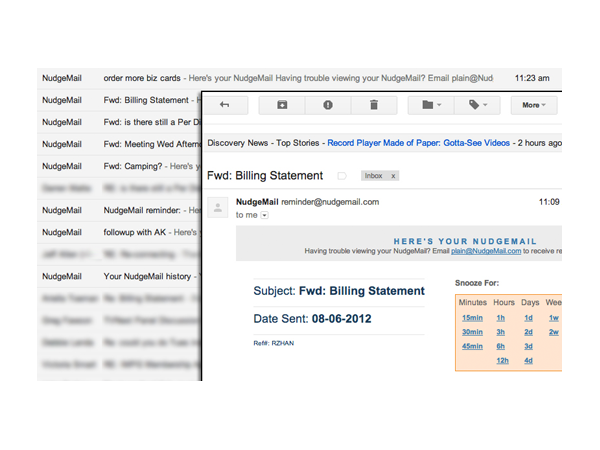The width and height of the screenshot is (600, 450).
Task: Expand recipient details arrow beside to me
Action: click(x=264, y=215)
